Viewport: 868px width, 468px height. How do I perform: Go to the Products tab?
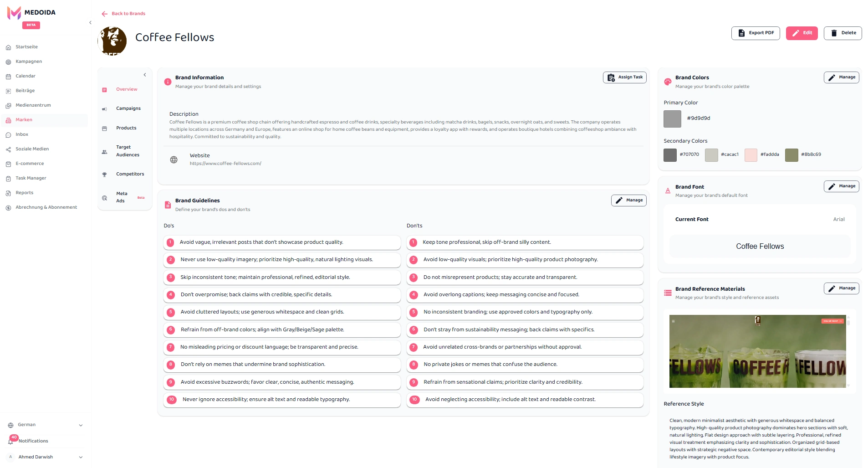125,128
